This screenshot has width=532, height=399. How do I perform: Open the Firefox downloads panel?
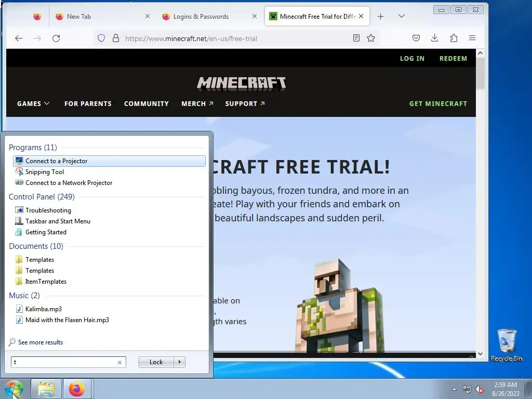[435, 38]
